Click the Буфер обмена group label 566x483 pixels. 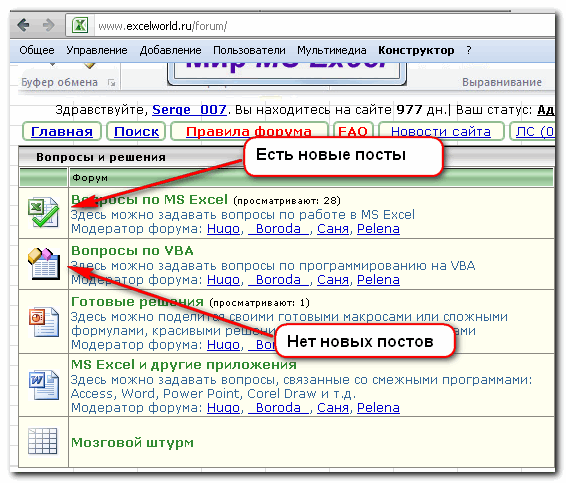[x=60, y=82]
